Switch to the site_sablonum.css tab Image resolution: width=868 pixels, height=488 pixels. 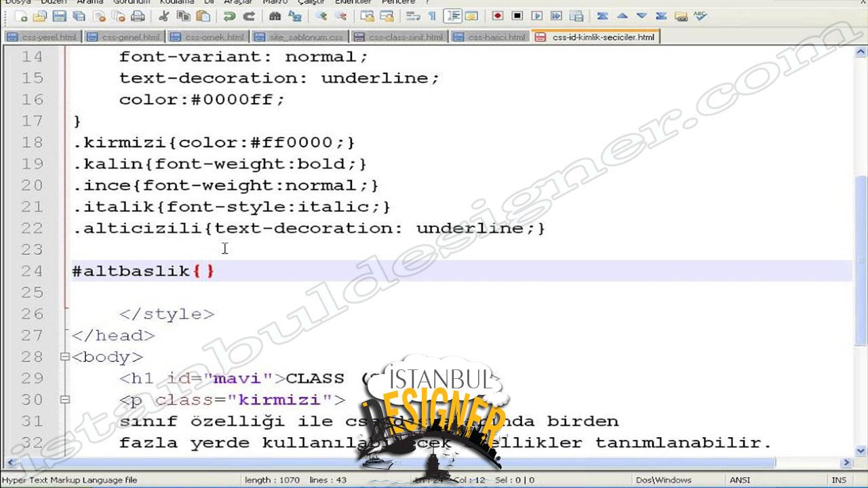[299, 37]
